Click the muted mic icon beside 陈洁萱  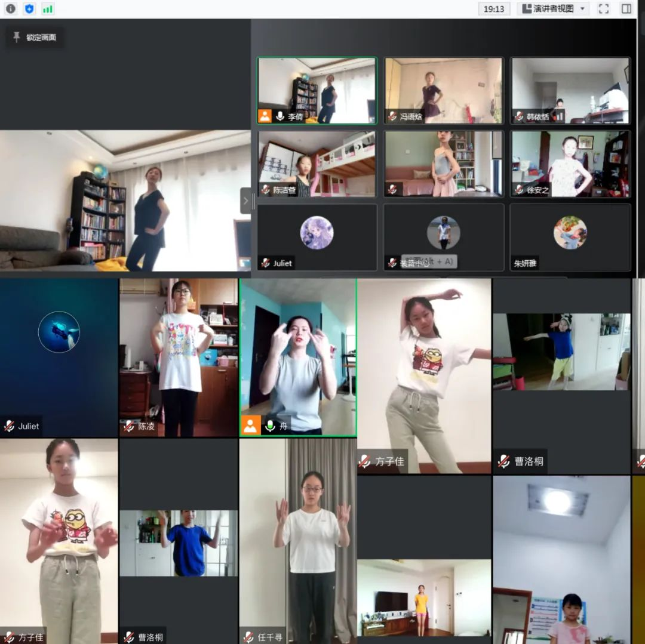coord(265,189)
